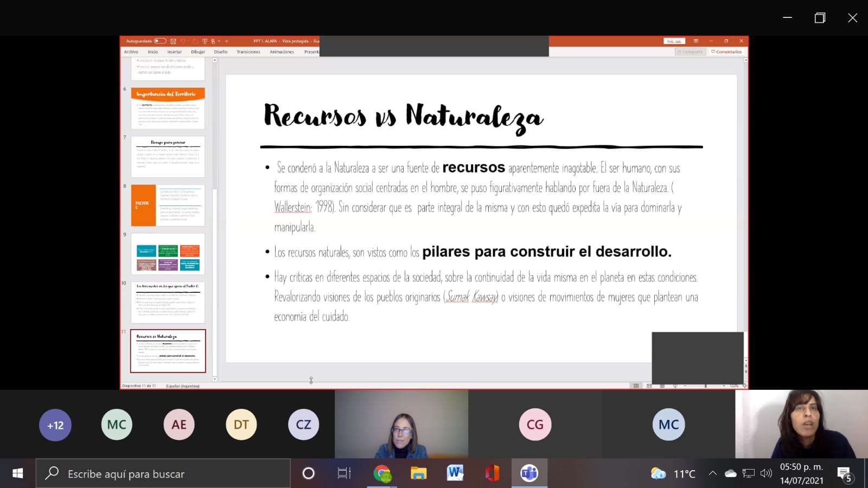Open Google Chrome from taskbar
This screenshot has width=868, height=488.
[382, 473]
